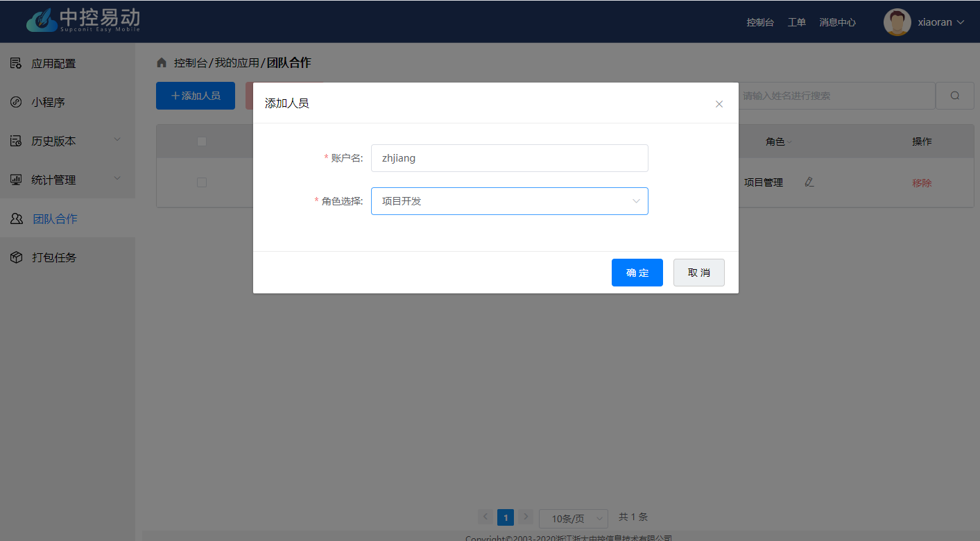Screen dimensions: 980x541
Task: Close the 添加人员 dialog with X
Action: point(719,104)
